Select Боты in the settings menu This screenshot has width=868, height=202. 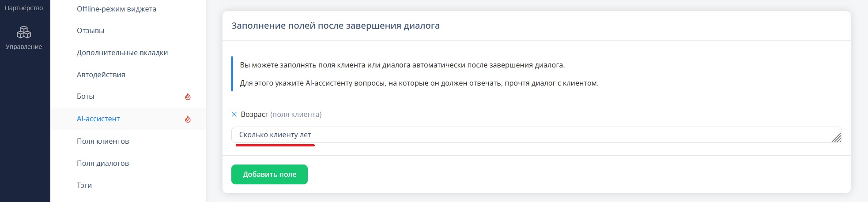pyautogui.click(x=86, y=96)
